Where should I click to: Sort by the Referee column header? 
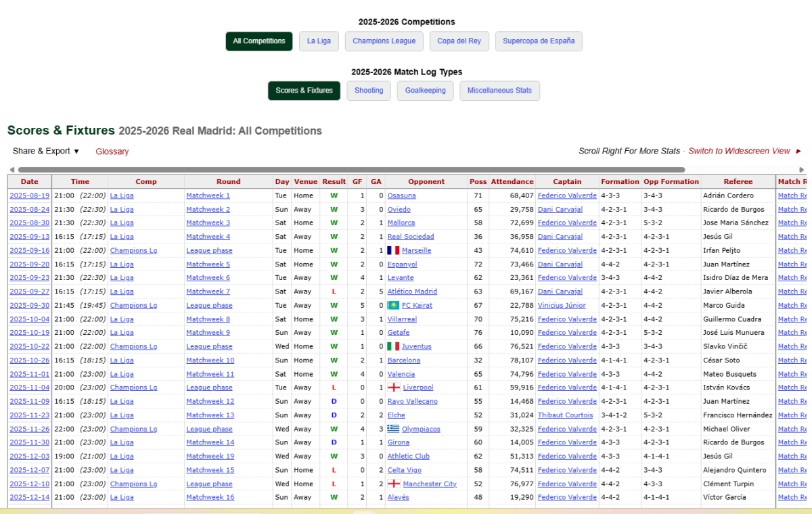point(738,181)
